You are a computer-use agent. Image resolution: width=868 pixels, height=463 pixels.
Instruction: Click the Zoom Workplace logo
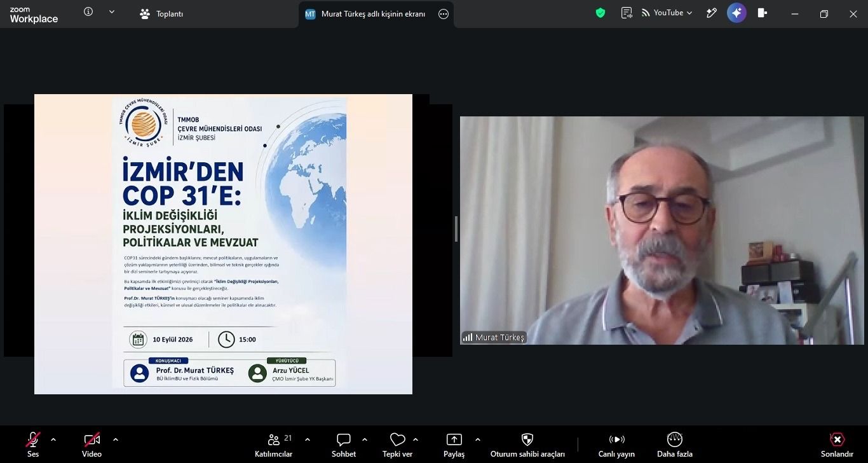click(34, 15)
